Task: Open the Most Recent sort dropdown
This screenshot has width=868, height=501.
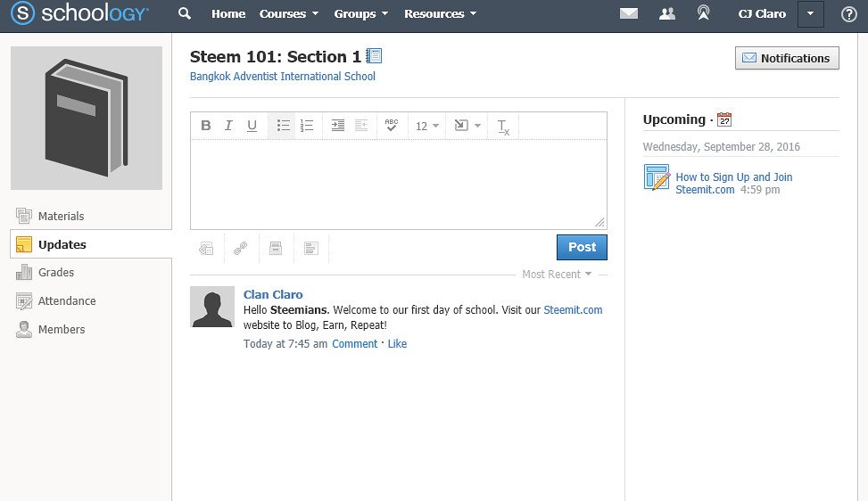Action: 557,275
